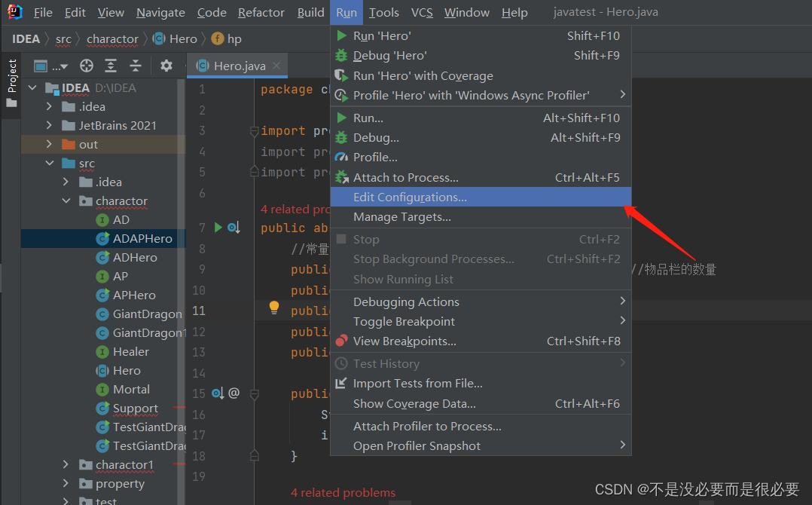The height and width of the screenshot is (505, 812).
Task: Expand the out folder in project tree
Action: coord(50,144)
